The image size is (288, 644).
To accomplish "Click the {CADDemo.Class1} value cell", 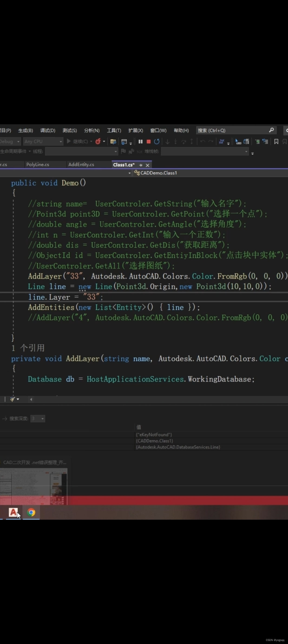I will [x=154, y=441].
